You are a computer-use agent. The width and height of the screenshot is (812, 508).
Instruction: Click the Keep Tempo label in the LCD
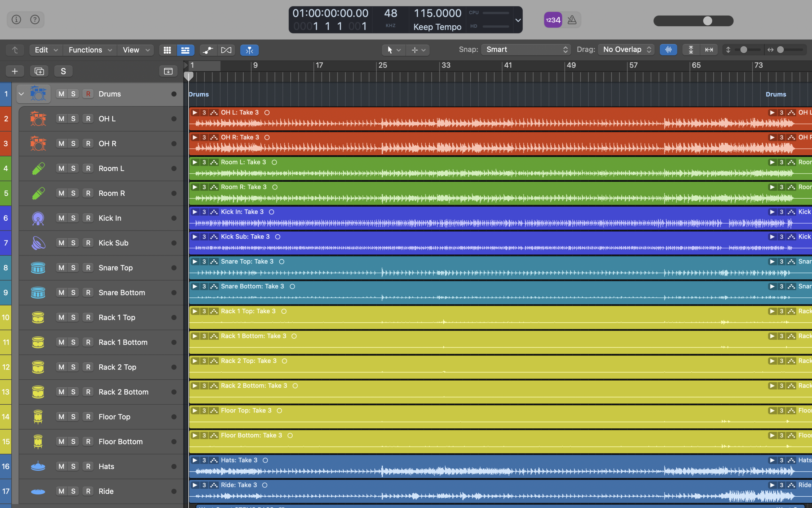point(437,27)
